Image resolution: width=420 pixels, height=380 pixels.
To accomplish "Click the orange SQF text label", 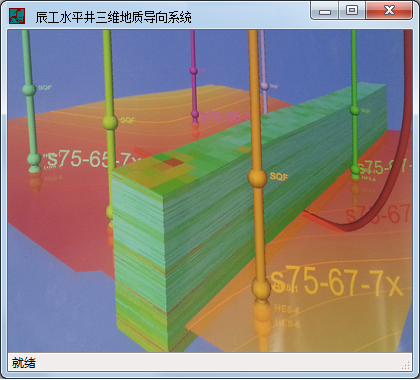I will [x=279, y=176].
